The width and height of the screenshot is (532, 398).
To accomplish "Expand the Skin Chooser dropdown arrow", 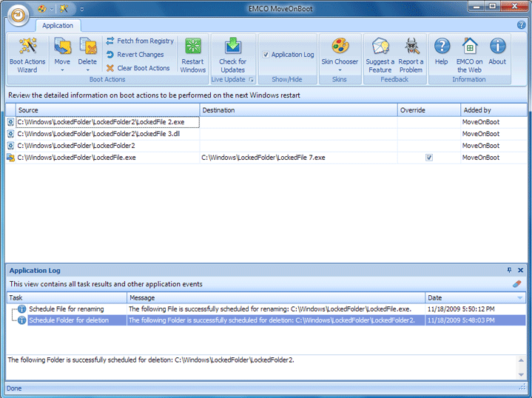I will tap(340, 70).
